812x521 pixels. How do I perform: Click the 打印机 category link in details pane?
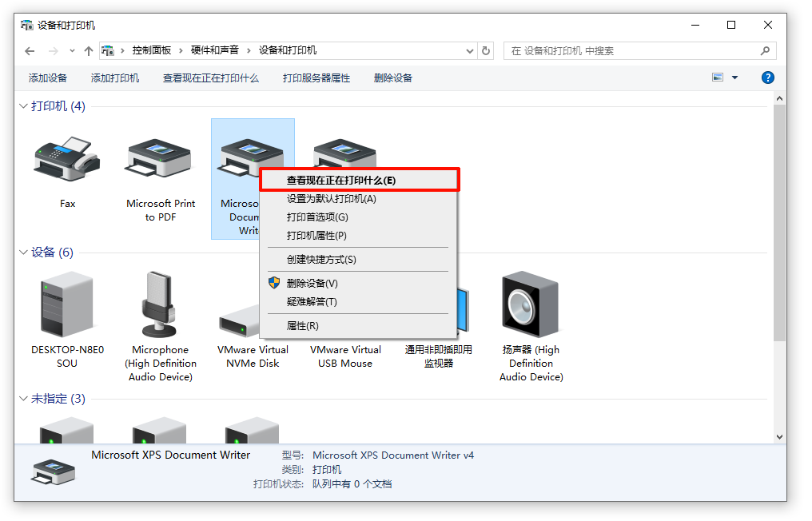327,469
